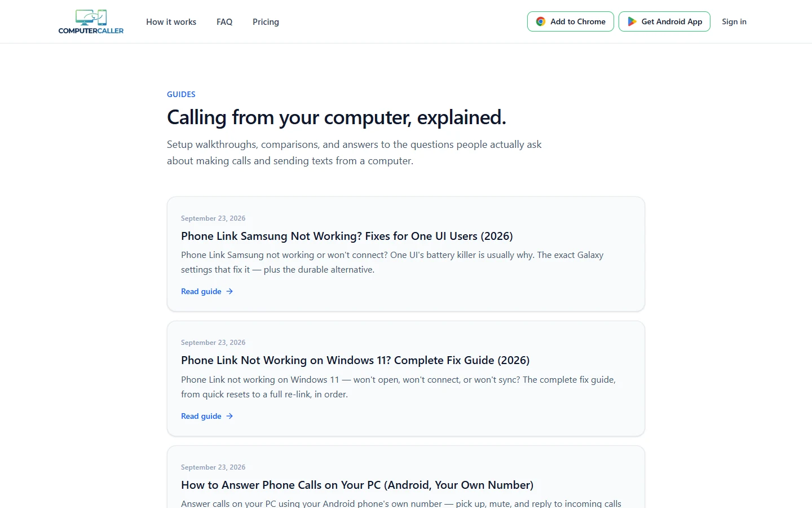Click the GUIDES section label
Image resolution: width=812 pixels, height=508 pixels.
point(181,94)
